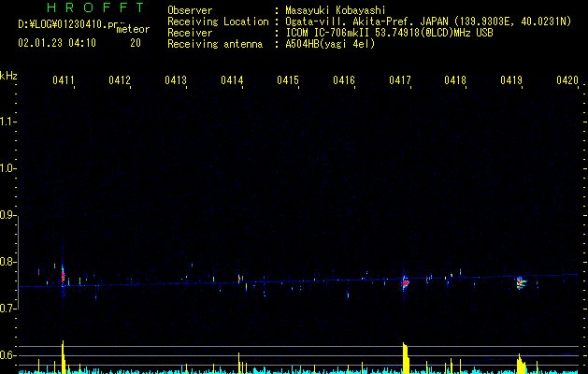
Task: Click the 0.8 kHz frequency label
Action: [7, 262]
